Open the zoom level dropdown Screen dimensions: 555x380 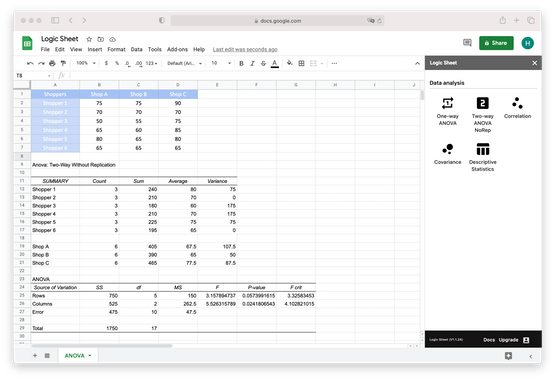86,63
